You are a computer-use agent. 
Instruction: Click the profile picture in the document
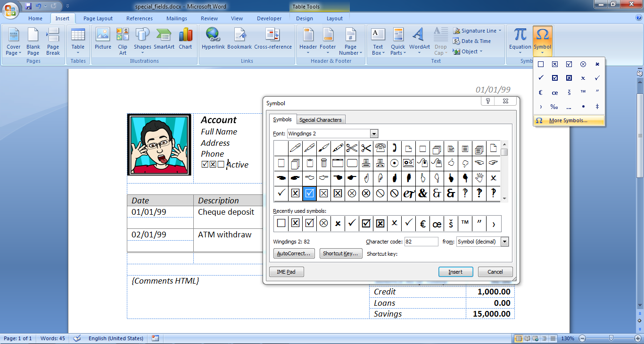coord(159,145)
